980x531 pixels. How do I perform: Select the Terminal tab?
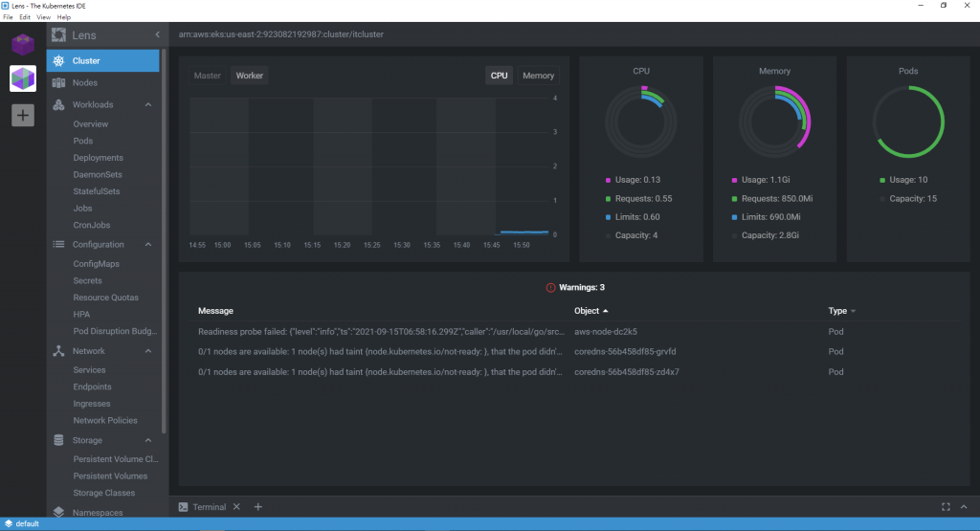coord(210,507)
